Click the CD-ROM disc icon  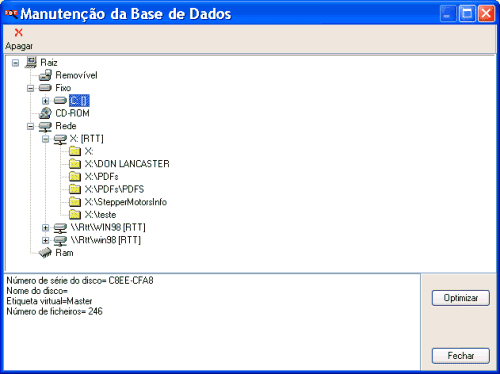(x=45, y=113)
